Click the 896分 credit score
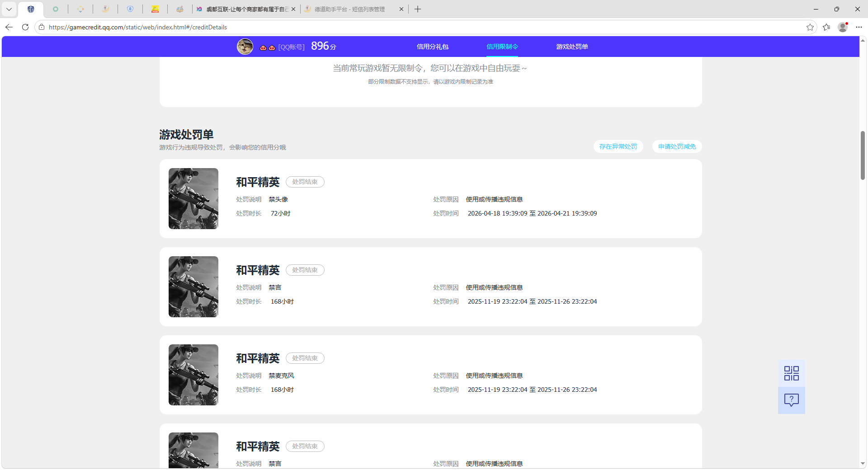The width and height of the screenshot is (868, 470). pyautogui.click(x=324, y=46)
